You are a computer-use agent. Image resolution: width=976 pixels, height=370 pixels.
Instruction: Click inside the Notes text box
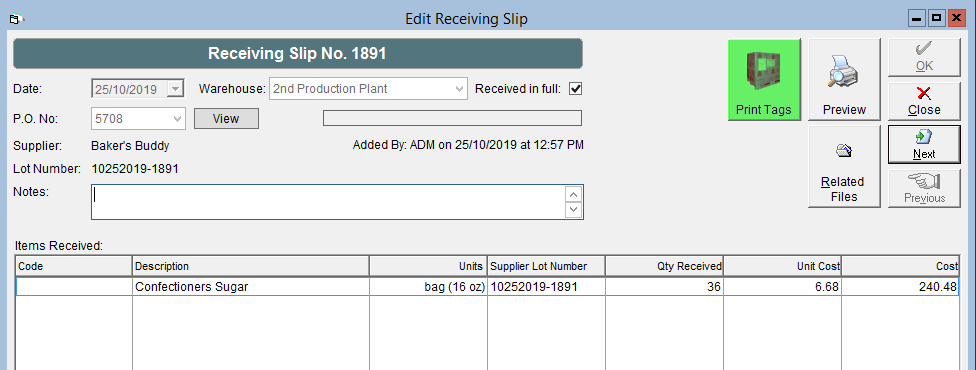tap(329, 202)
